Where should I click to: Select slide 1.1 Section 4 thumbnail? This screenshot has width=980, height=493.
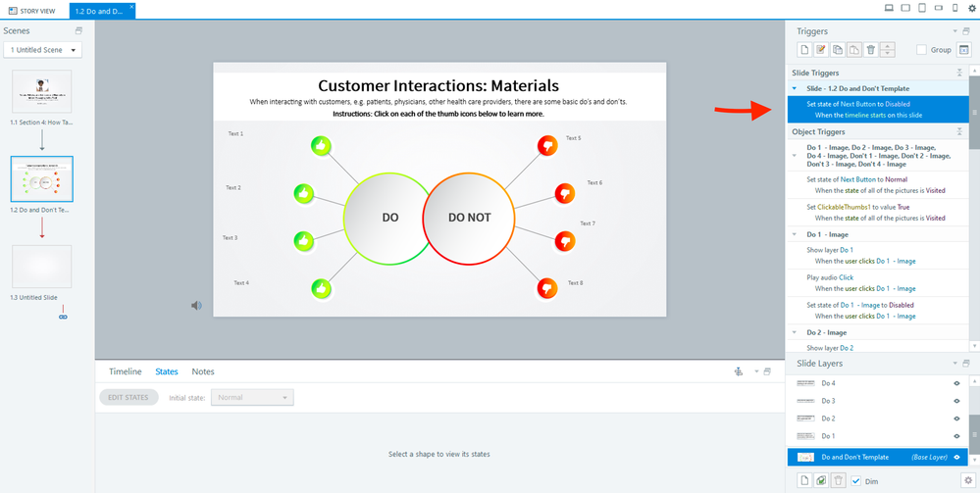coord(42,91)
